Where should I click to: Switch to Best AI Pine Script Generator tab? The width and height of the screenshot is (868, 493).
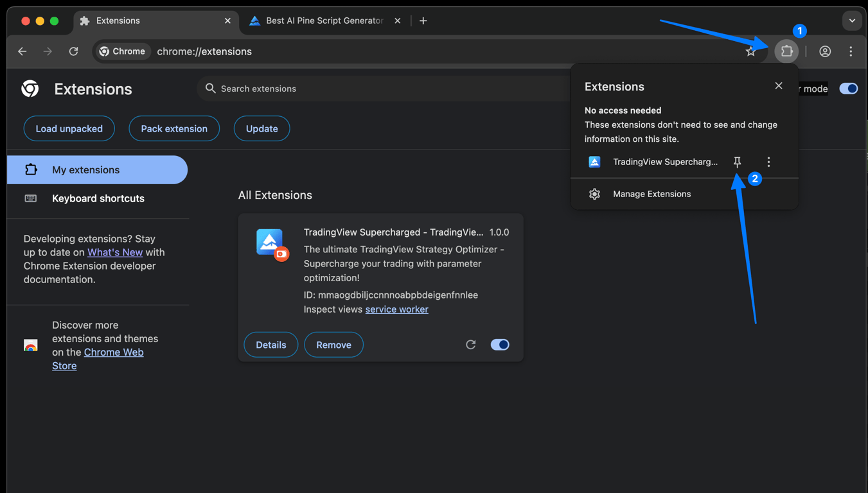pyautogui.click(x=323, y=21)
